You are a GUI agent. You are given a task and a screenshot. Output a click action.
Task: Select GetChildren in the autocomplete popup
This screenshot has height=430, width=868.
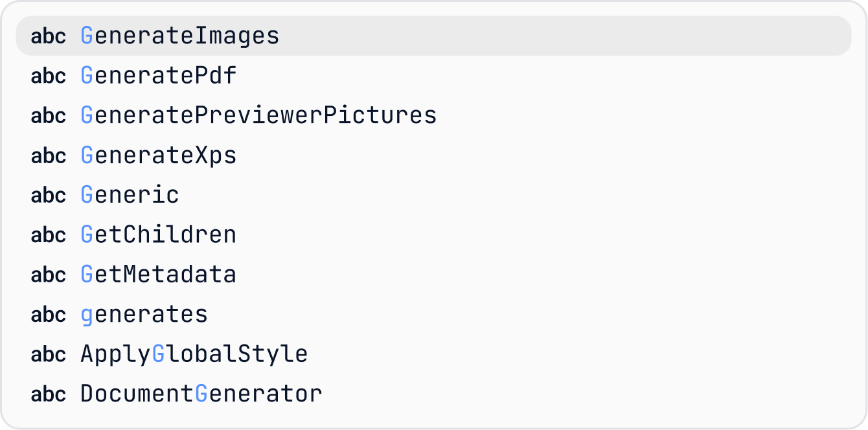click(433, 234)
